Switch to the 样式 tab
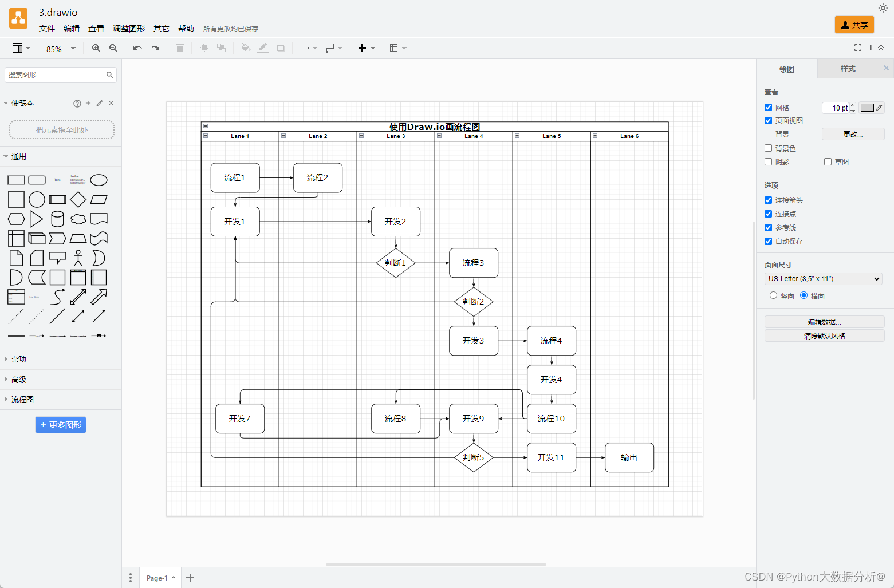The height and width of the screenshot is (588, 894). (x=848, y=69)
